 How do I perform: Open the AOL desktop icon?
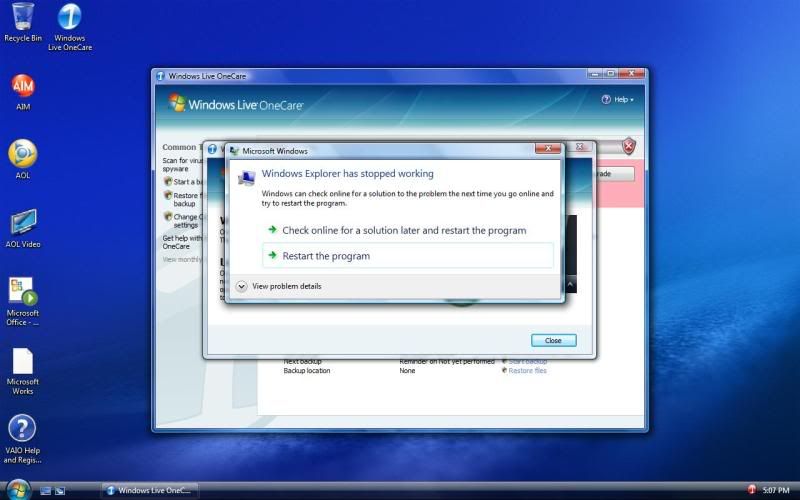23,159
